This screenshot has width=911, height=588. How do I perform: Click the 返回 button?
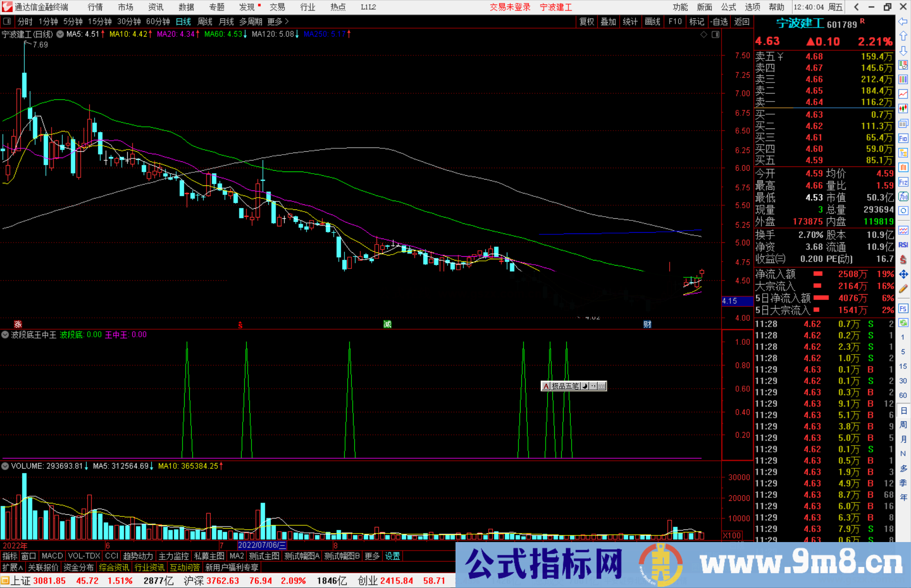tap(742, 21)
